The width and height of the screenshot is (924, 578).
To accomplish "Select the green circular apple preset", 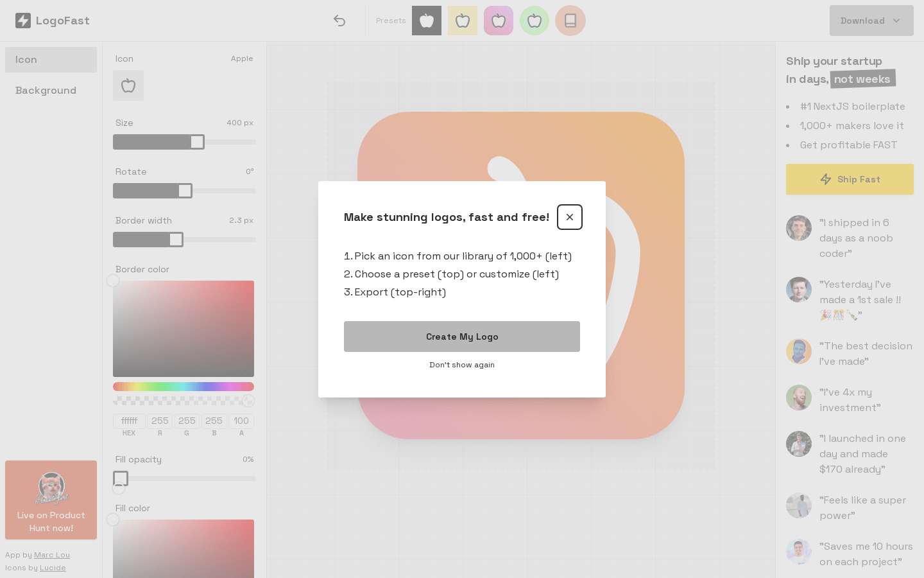I will click(x=535, y=21).
